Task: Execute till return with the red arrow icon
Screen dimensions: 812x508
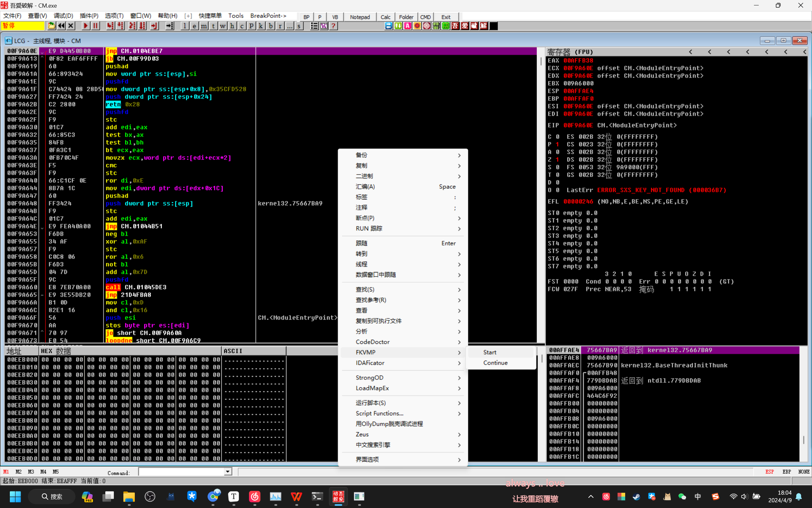Action: coord(154,26)
